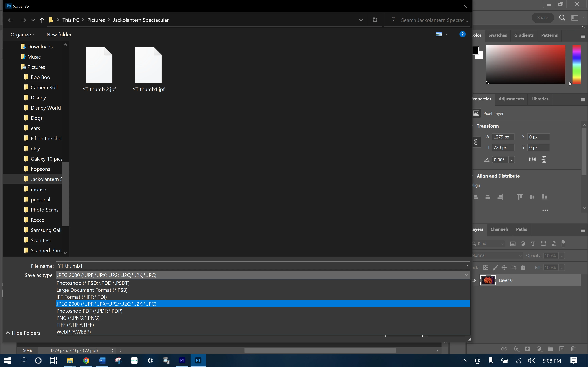The image size is (588, 367).
Task: Click the filter for type layers icon
Action: click(533, 244)
